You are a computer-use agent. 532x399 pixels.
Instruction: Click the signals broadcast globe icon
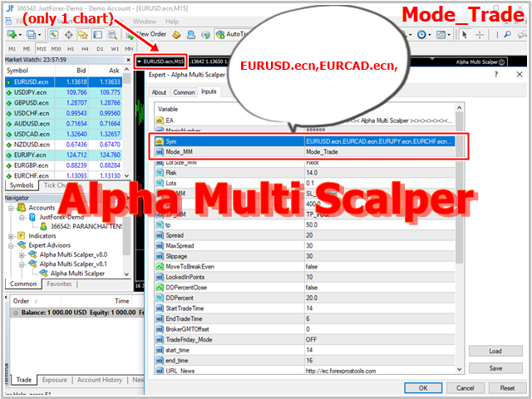click(205, 34)
